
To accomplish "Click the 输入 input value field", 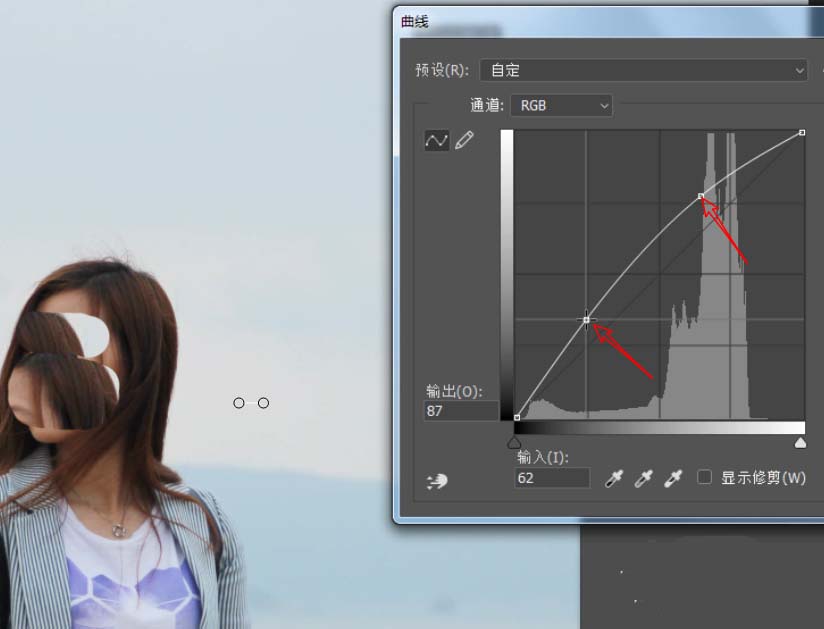I will 552,478.
